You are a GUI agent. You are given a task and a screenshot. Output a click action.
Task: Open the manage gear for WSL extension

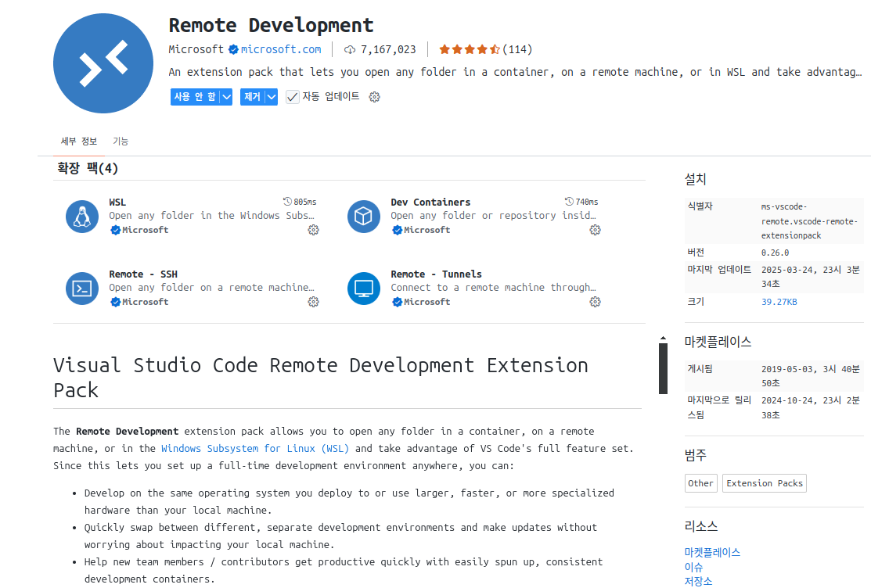point(313,230)
